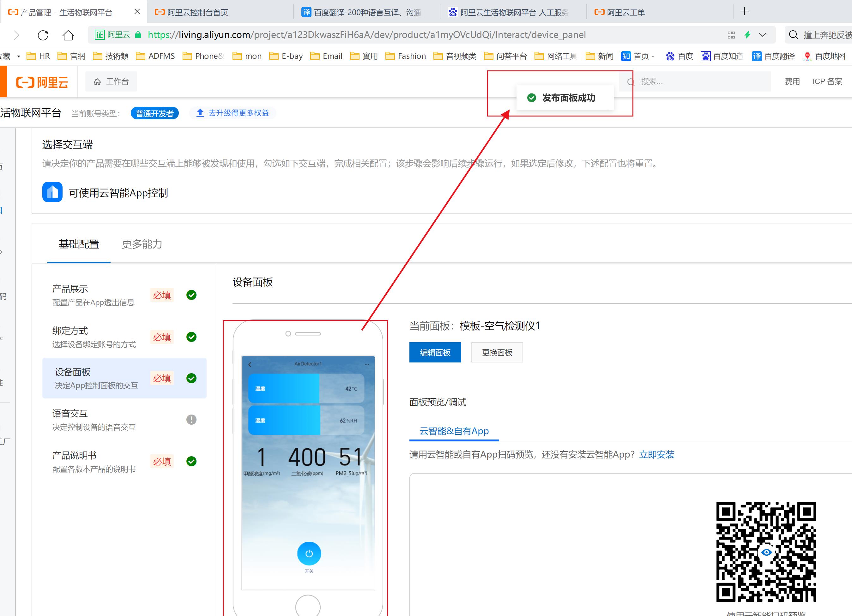This screenshot has height=616, width=852.
Task: Open the 技術類 bookmarks folder
Action: pos(111,56)
